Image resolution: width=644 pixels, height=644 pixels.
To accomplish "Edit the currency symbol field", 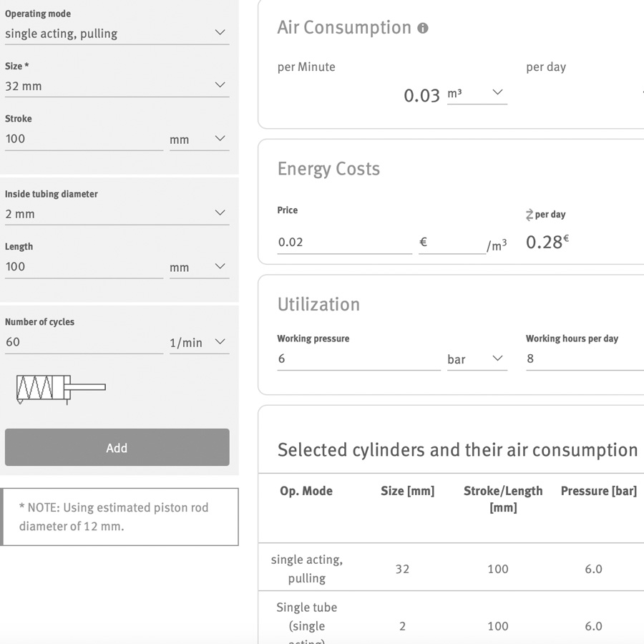I will [451, 243].
